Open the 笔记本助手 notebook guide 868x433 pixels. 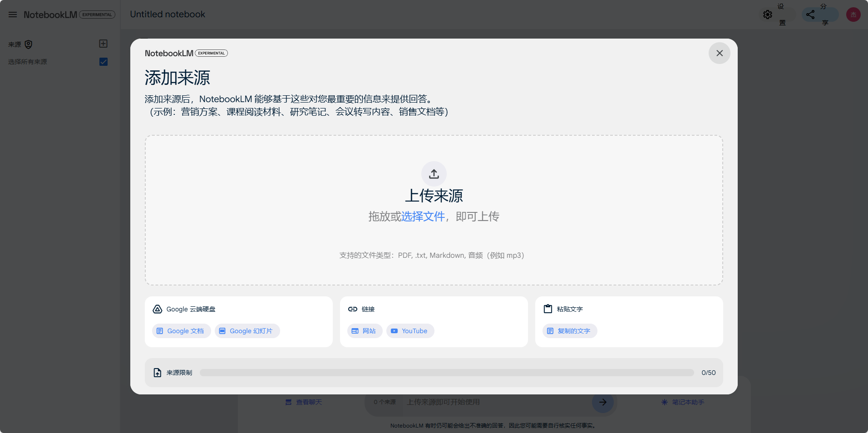point(683,402)
